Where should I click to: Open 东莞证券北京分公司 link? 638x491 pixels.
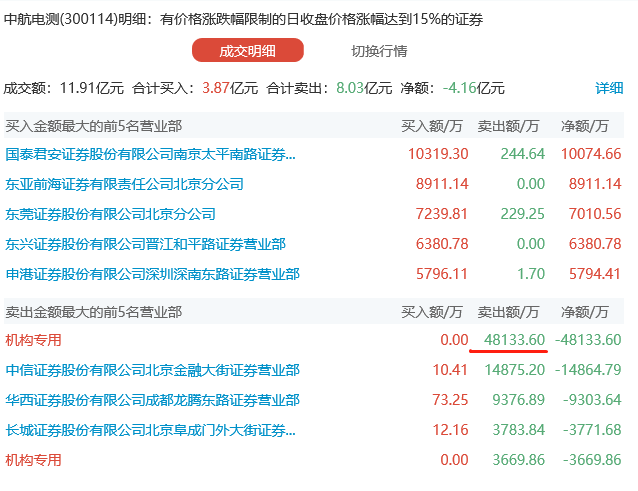pos(110,214)
